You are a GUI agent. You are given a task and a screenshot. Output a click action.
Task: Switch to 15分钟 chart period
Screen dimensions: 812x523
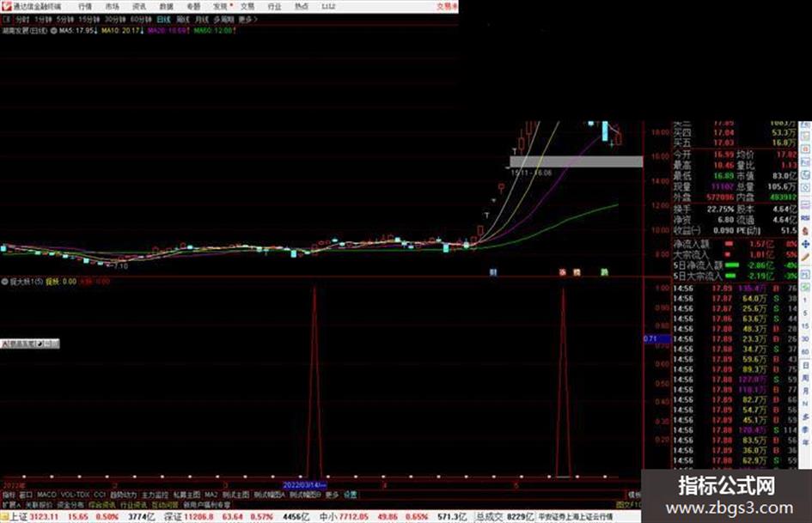(x=89, y=19)
